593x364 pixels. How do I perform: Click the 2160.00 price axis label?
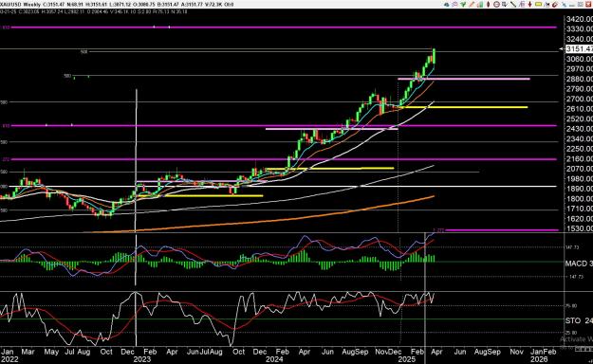pyautogui.click(x=579, y=158)
